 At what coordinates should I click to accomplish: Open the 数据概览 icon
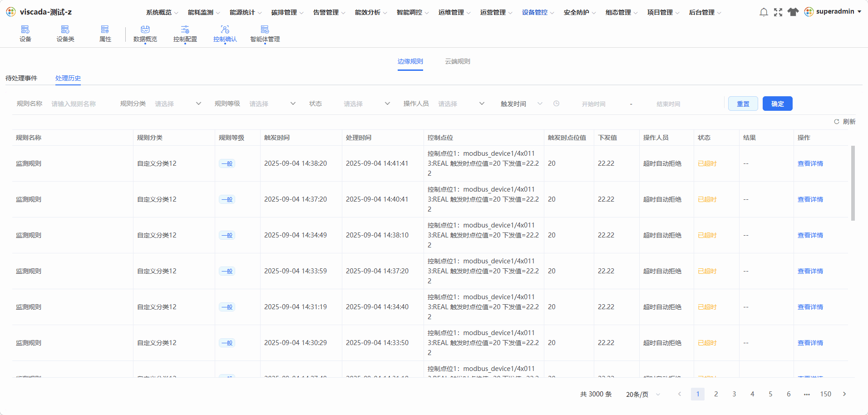145,30
